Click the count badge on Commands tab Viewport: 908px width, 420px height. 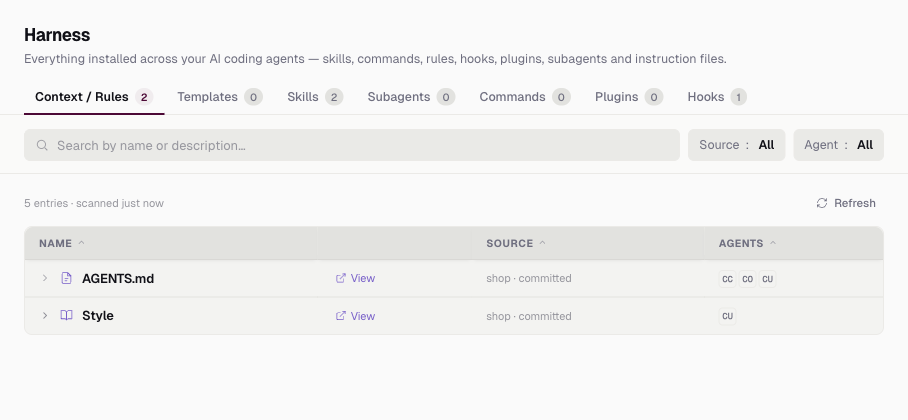[x=561, y=97]
